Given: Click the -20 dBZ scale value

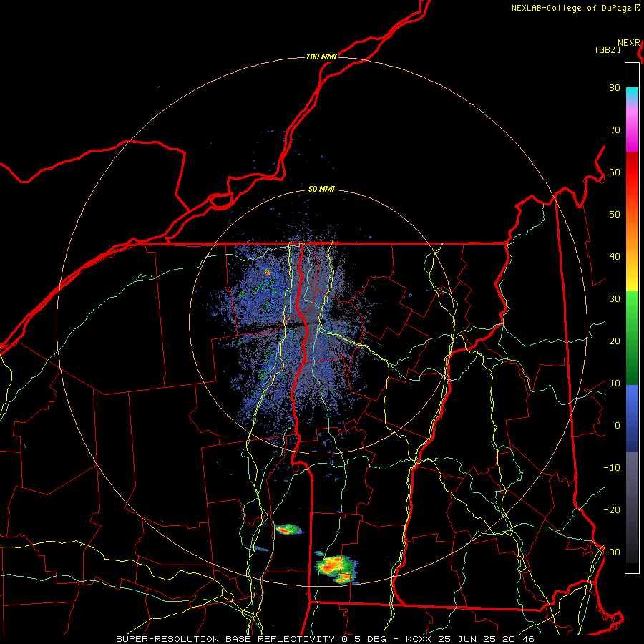Looking at the screenshot, I should click(612, 510).
